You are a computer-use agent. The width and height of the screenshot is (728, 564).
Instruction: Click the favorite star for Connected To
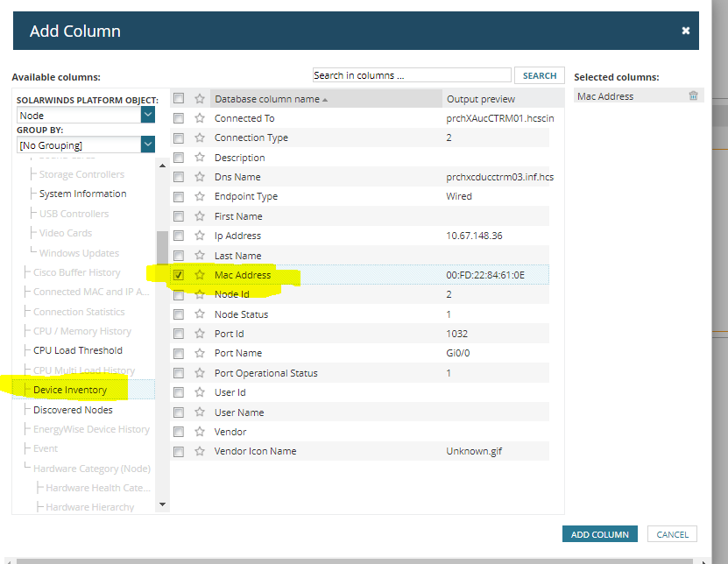(200, 118)
